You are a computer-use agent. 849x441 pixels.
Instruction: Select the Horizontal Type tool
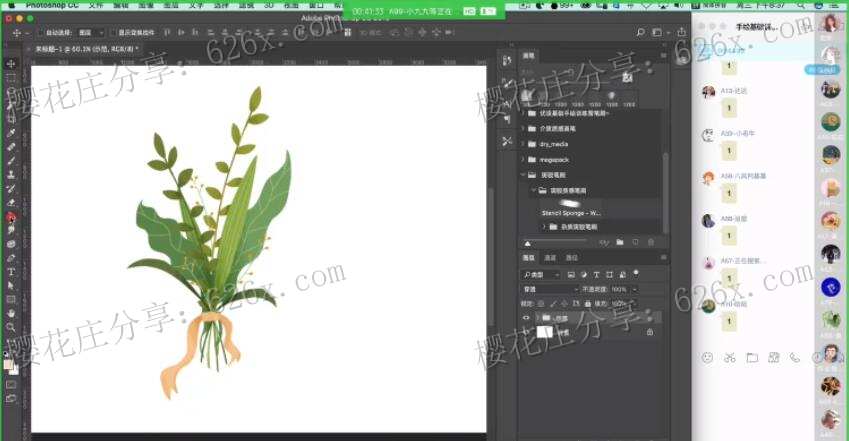point(11,271)
